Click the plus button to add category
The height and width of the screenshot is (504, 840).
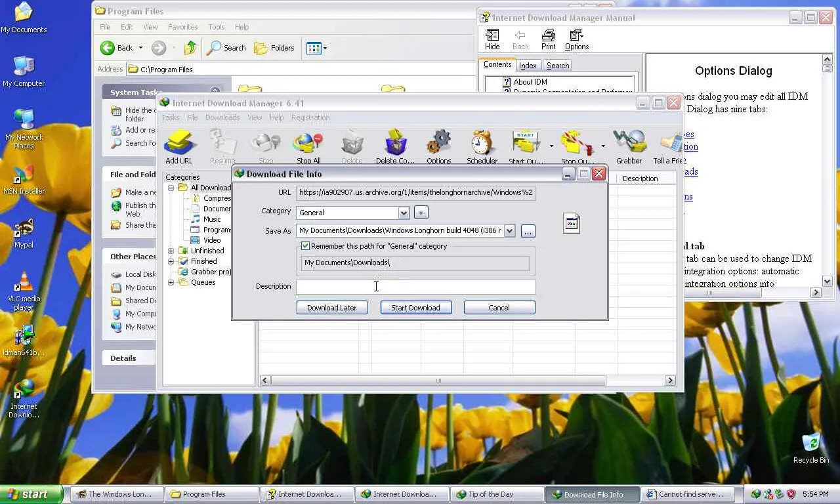(x=421, y=213)
